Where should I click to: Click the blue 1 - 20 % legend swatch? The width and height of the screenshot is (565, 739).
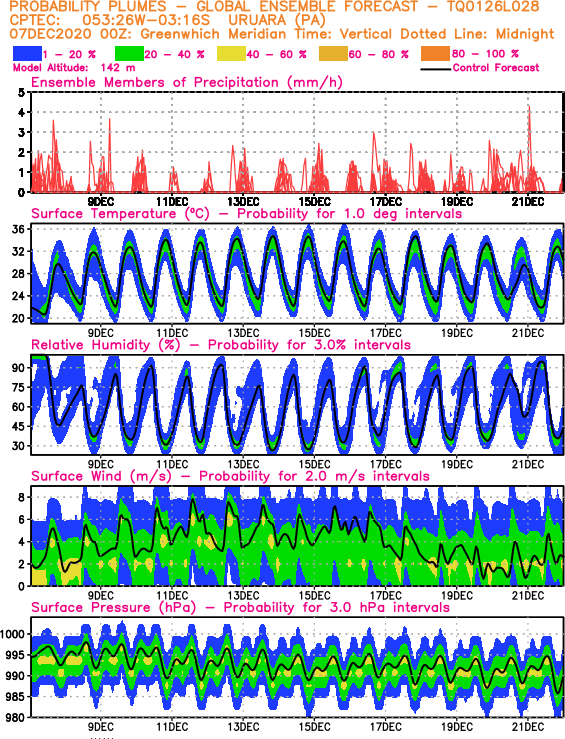(27, 54)
